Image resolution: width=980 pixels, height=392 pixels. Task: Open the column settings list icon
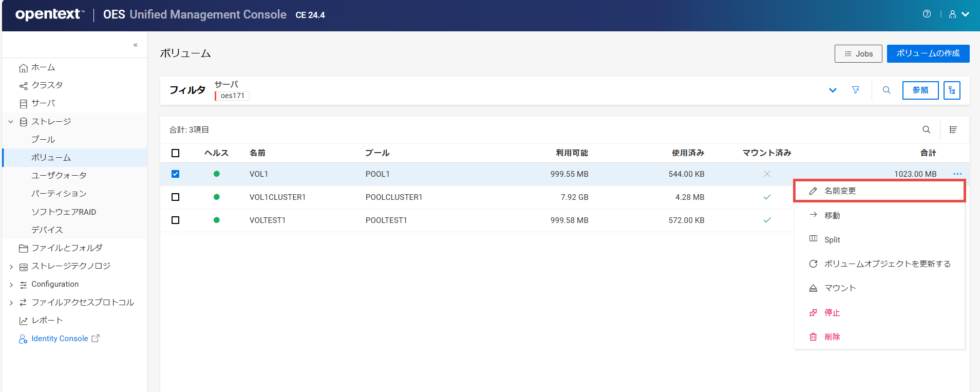pos(953,130)
